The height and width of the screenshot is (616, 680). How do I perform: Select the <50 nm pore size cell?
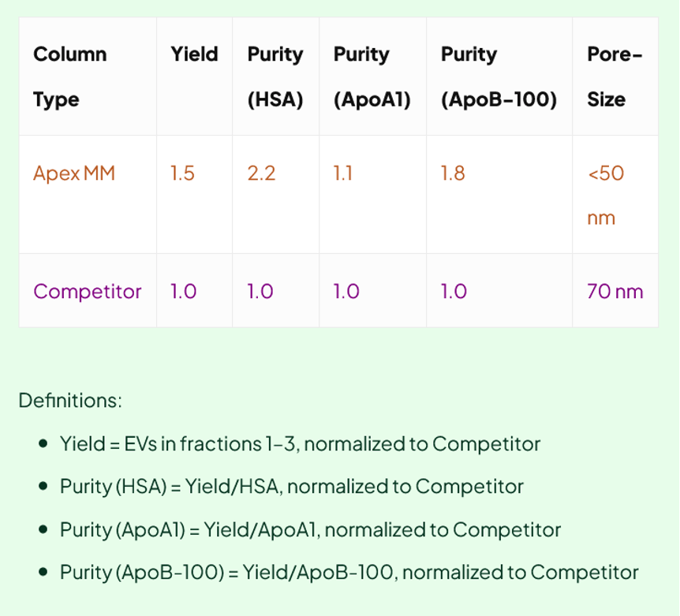606,195
